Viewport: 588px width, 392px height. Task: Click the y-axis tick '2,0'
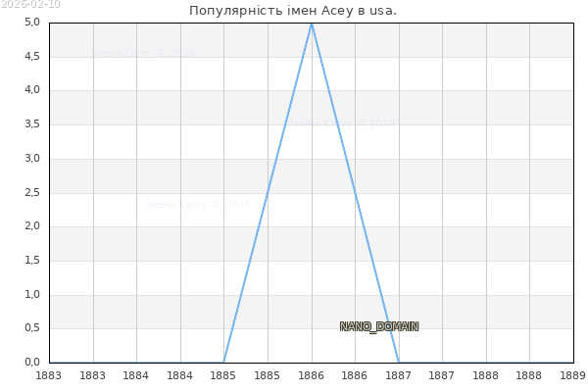point(32,226)
